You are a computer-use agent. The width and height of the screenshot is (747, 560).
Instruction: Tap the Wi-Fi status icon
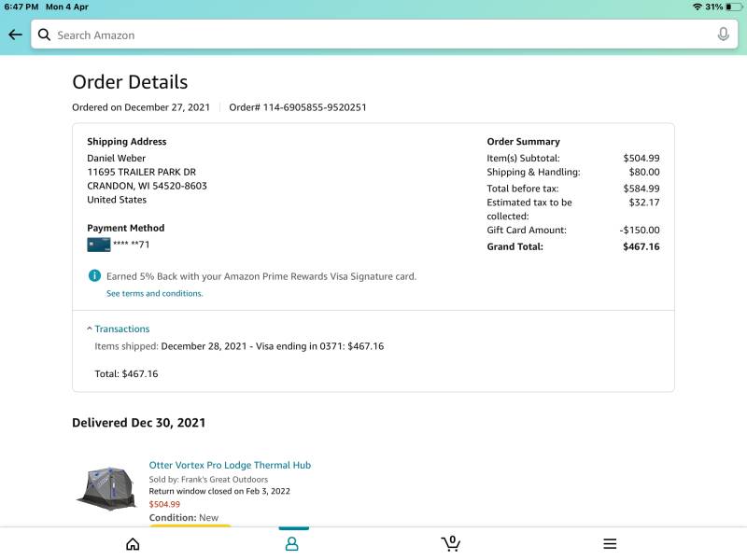pyautogui.click(x=697, y=7)
